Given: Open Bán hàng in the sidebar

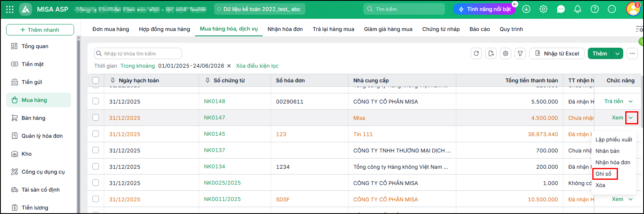Looking at the screenshot, I should pos(39,118).
